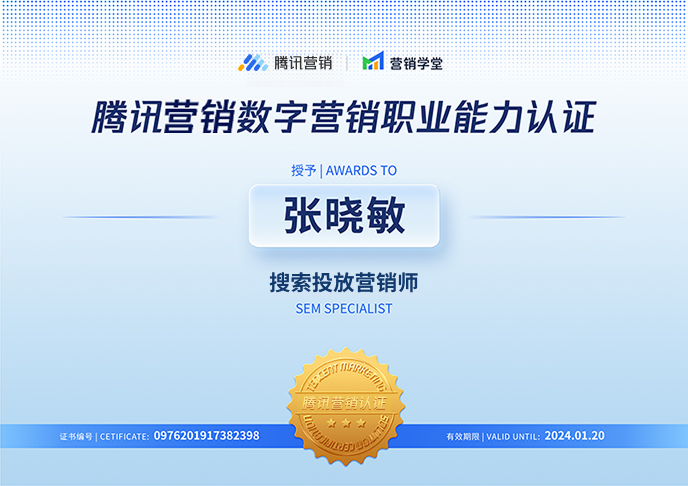Screen dimensions: 688x486
Task: Click the expiry date 2024.01.20
Action: tap(575, 436)
